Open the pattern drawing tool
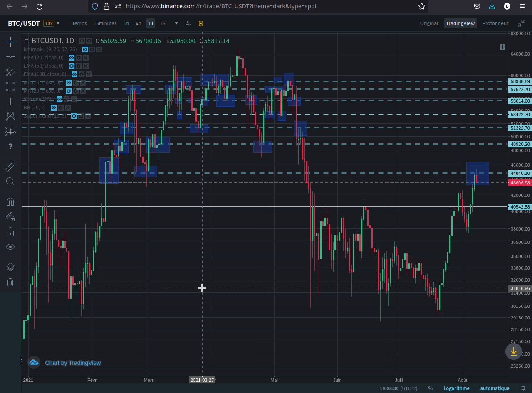532x393 pixels. pos(10,116)
